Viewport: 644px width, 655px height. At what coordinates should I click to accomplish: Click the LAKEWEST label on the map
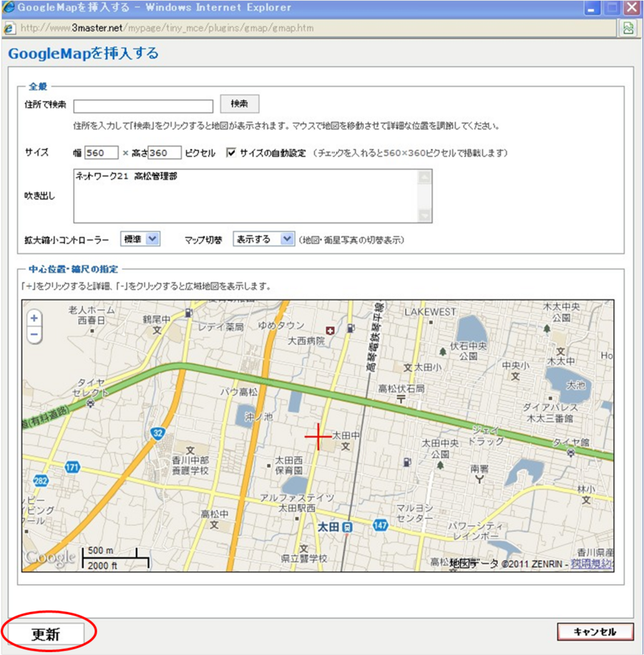(430, 312)
